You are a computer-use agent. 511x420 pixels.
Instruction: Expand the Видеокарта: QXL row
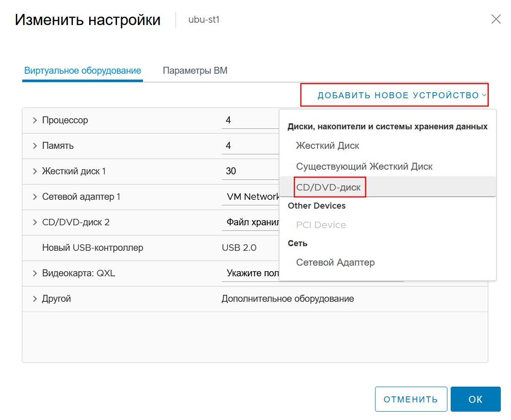coord(35,273)
